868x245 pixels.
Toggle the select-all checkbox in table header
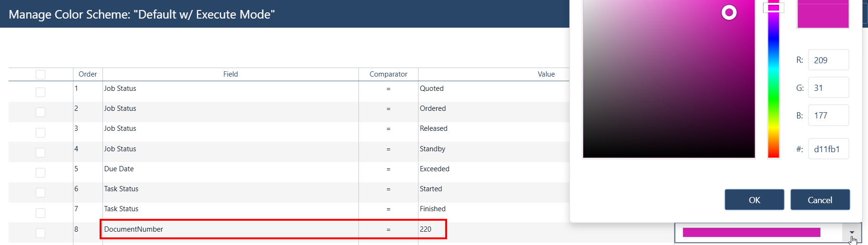click(41, 74)
